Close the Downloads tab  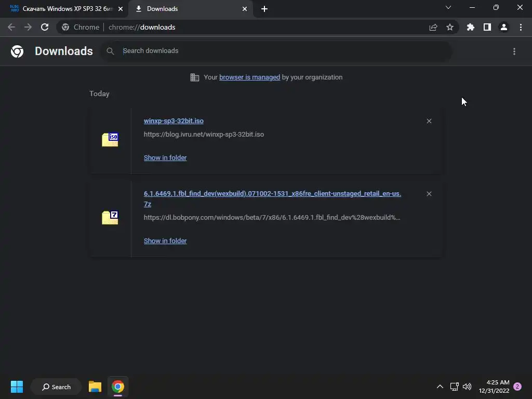point(245,9)
